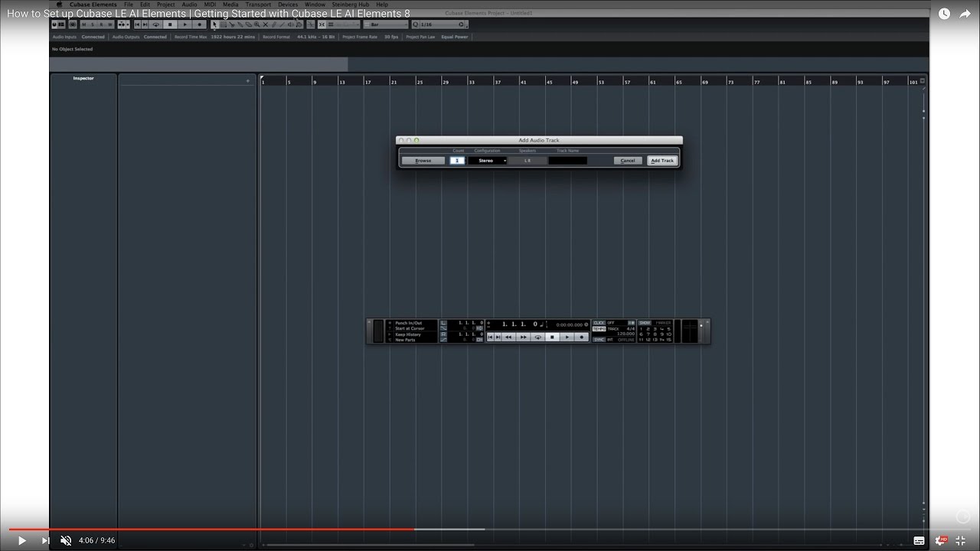Open the Steinberg Hub menu
The image size is (980, 551).
(351, 5)
